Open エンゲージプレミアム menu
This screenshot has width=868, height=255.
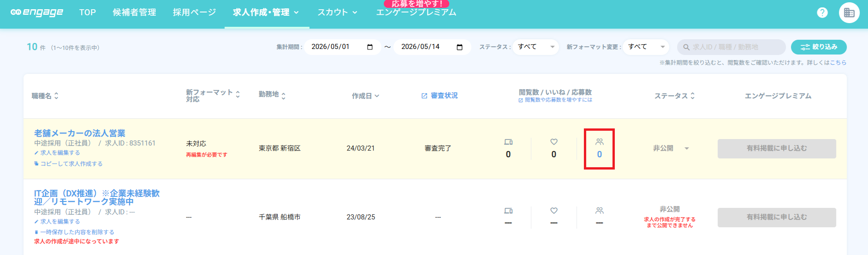pos(416,12)
